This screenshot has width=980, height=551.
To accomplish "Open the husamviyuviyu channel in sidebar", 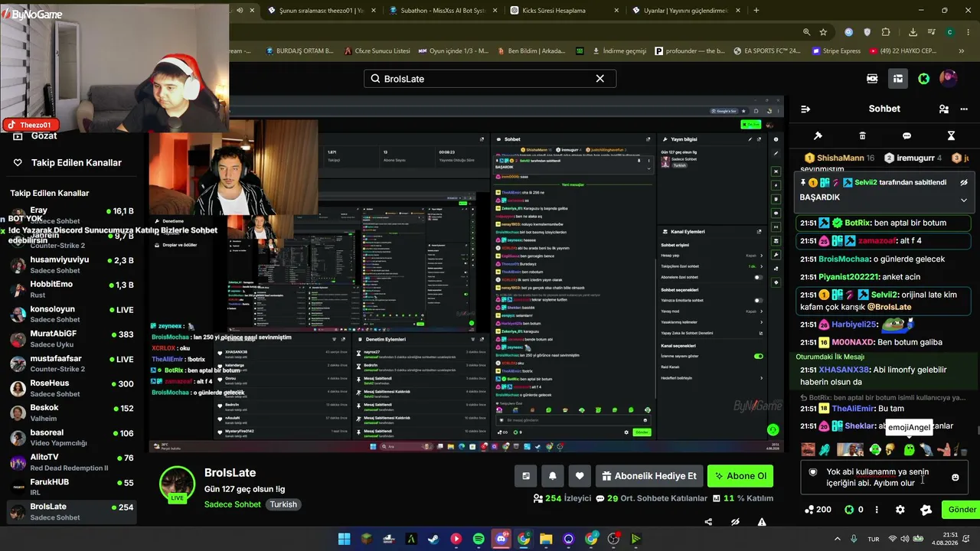I will coord(71,265).
